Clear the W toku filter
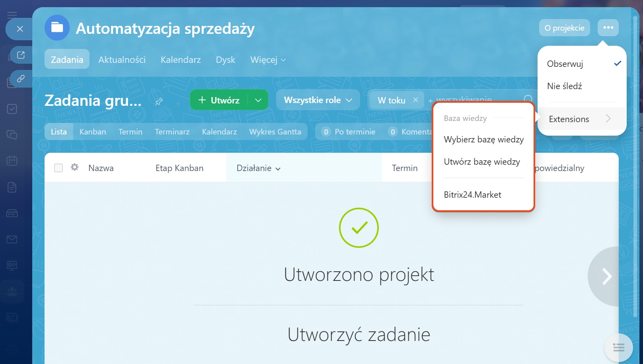The height and width of the screenshot is (364, 643). coord(415,100)
